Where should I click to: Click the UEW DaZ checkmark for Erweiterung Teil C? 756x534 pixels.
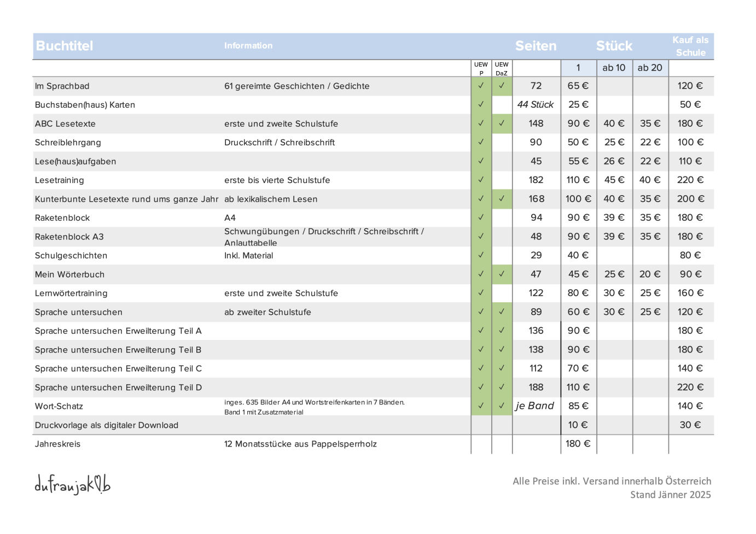(502, 368)
